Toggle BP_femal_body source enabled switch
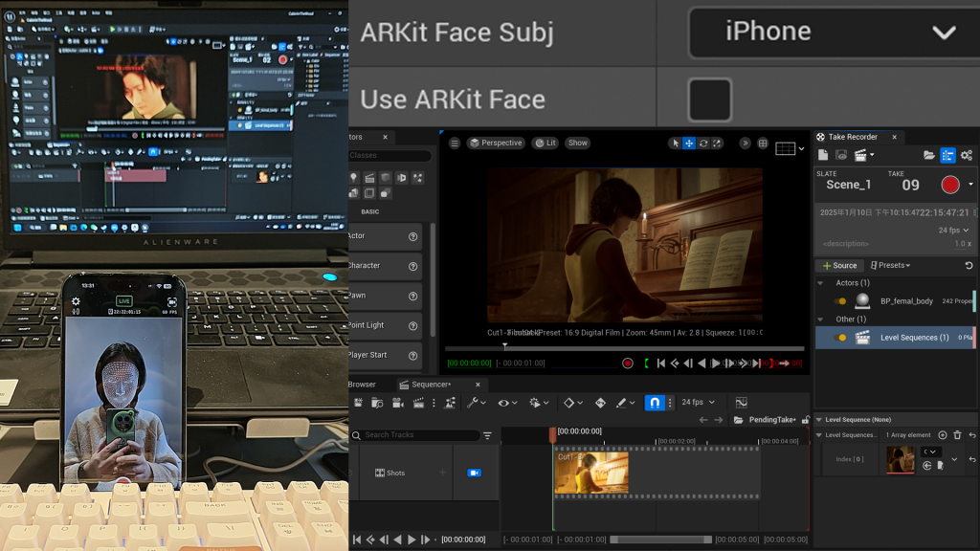Screen dimensions: 980x551 [x=840, y=301]
